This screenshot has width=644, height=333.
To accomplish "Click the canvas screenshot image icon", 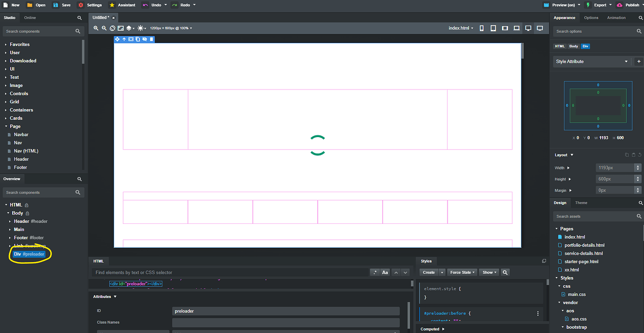I will tap(120, 28).
